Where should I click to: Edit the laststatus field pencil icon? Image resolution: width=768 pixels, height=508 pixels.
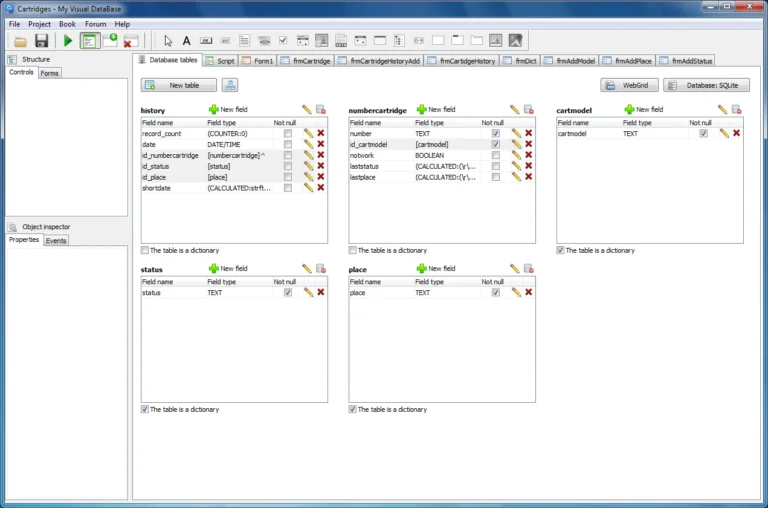click(516, 166)
